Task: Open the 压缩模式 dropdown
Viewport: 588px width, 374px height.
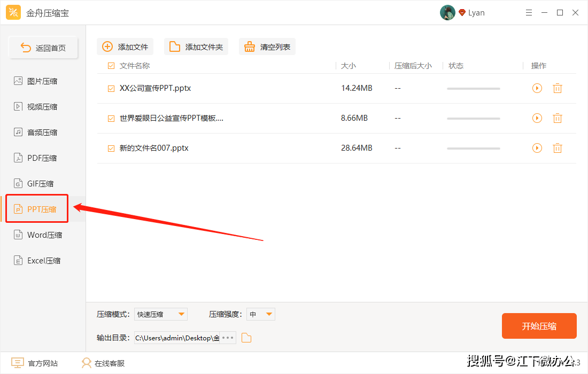Action: coord(161,314)
